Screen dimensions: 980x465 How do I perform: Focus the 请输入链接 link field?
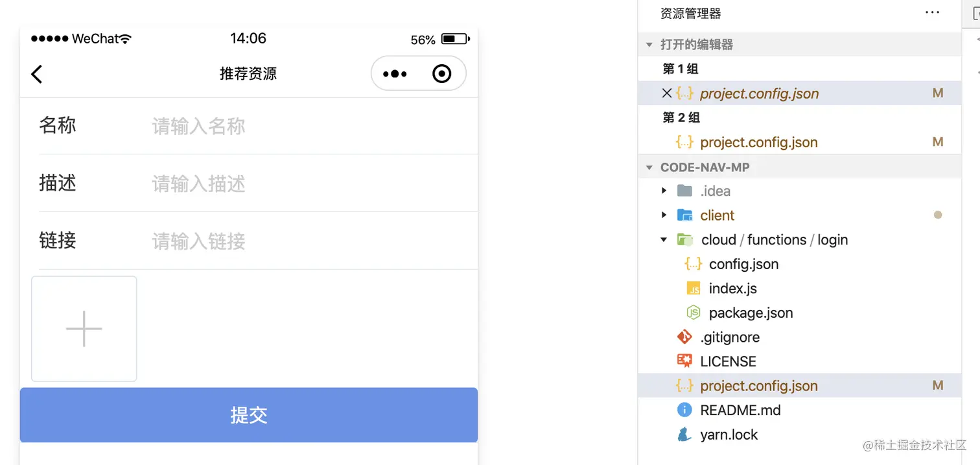(314, 242)
